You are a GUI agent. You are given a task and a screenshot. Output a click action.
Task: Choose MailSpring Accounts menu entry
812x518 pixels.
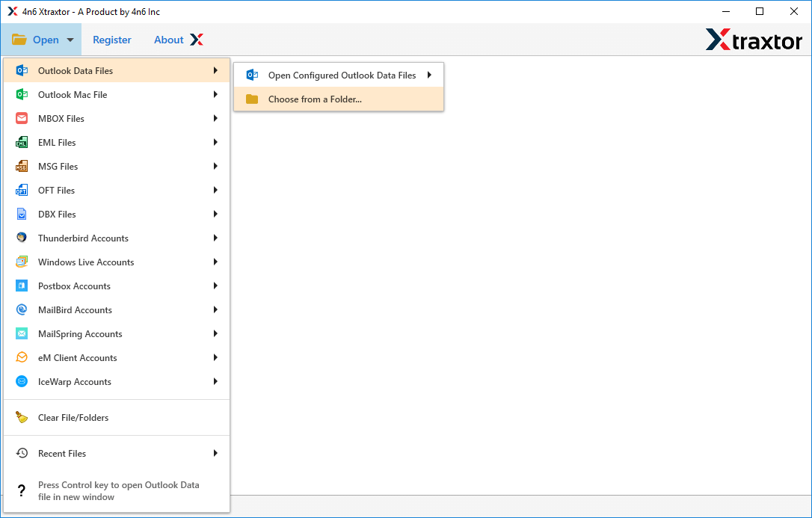click(117, 334)
